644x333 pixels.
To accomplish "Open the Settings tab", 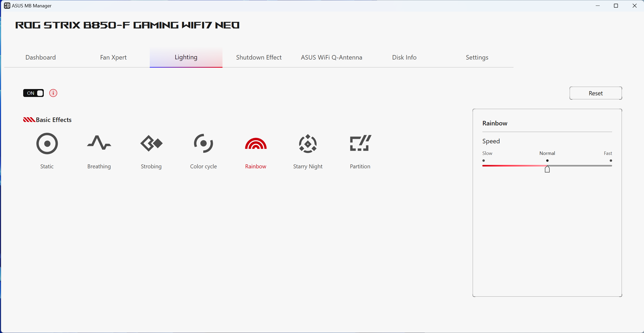I will click(477, 57).
